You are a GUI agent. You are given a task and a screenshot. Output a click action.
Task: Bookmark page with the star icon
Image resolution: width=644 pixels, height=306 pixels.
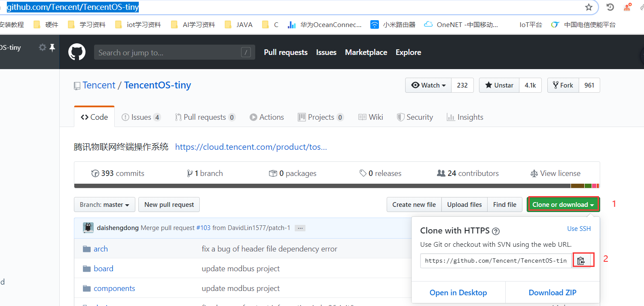[589, 7]
